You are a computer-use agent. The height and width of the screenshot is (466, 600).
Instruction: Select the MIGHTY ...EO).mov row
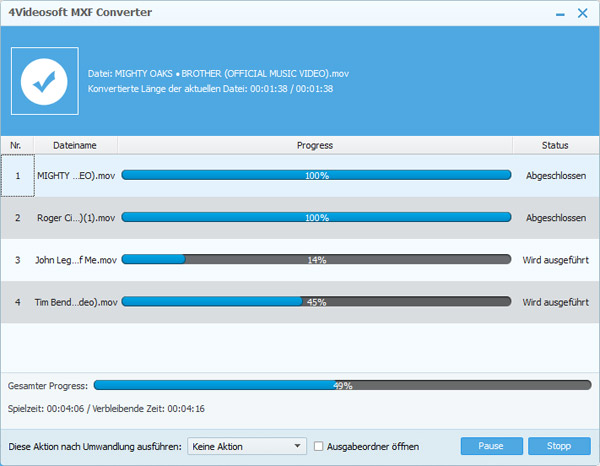pyautogui.click(x=76, y=175)
